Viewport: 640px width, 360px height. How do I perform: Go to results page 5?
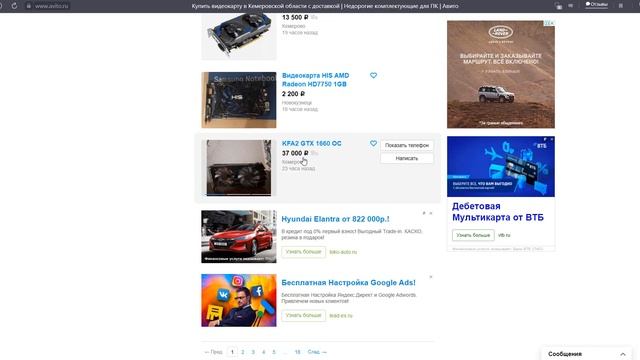coord(274,352)
